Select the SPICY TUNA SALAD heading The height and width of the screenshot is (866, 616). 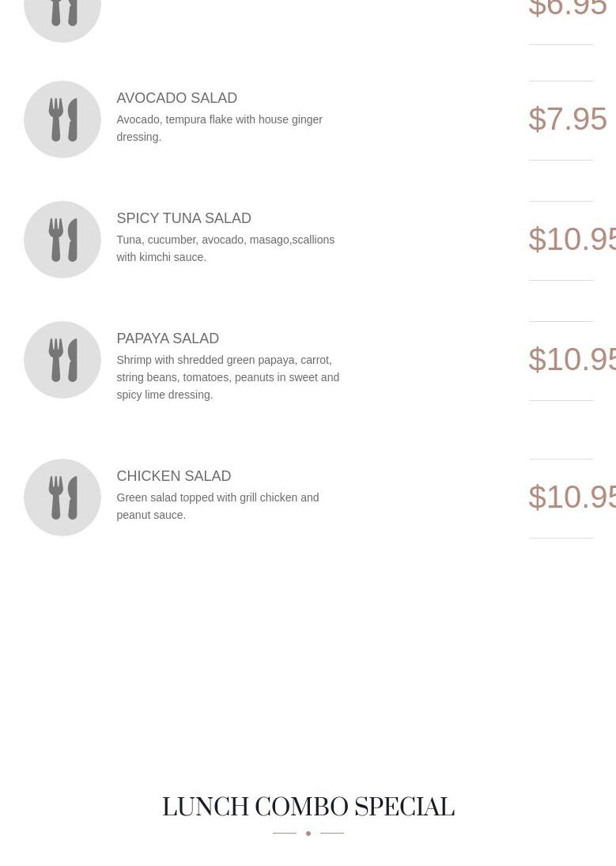(183, 218)
